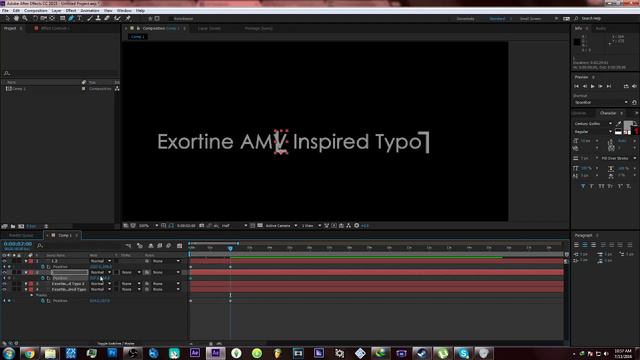Image resolution: width=640 pixels, height=360 pixels.
Task: Toggle preview loop option
Action: (626, 86)
